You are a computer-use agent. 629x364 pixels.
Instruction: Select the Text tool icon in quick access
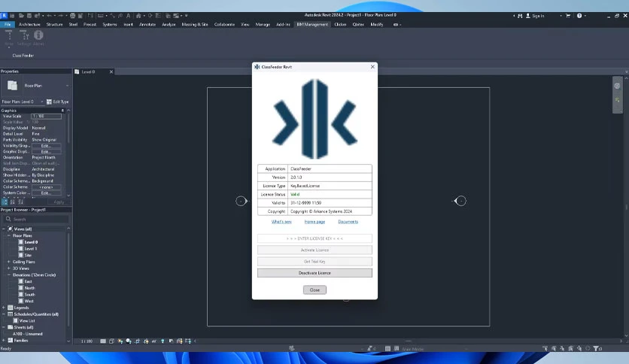coord(128,16)
